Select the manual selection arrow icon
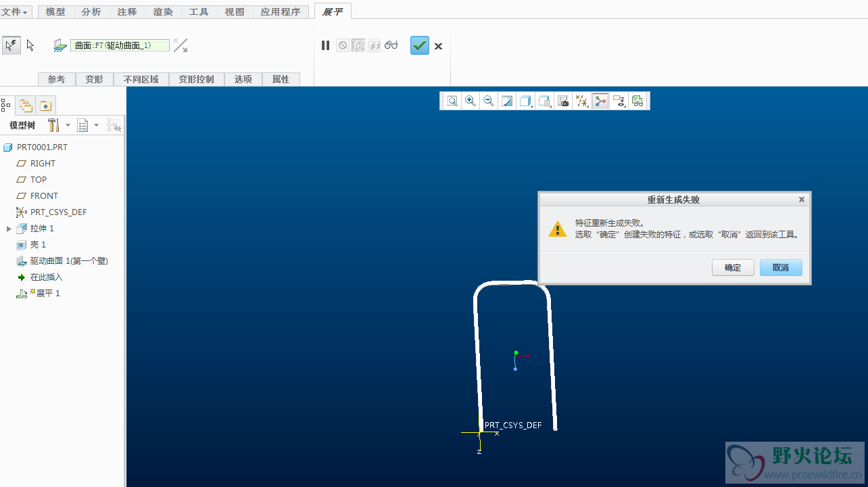868x487 pixels. coord(30,45)
